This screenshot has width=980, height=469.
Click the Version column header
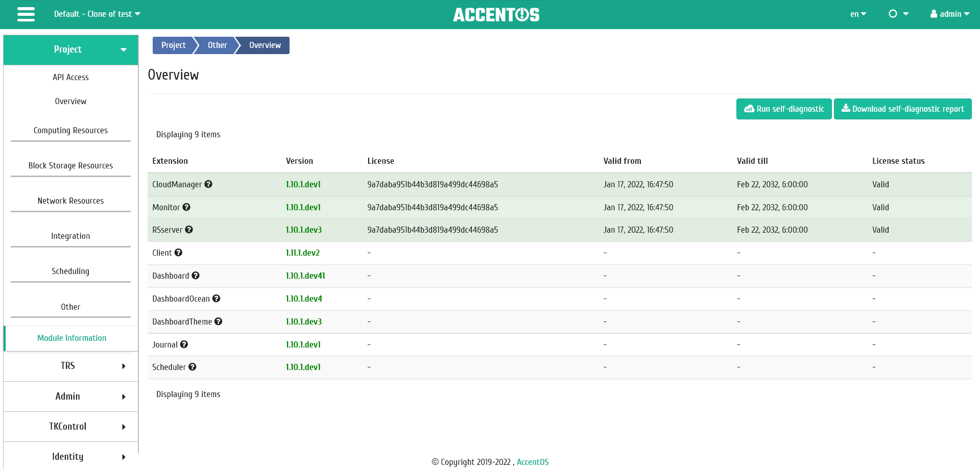coord(300,161)
